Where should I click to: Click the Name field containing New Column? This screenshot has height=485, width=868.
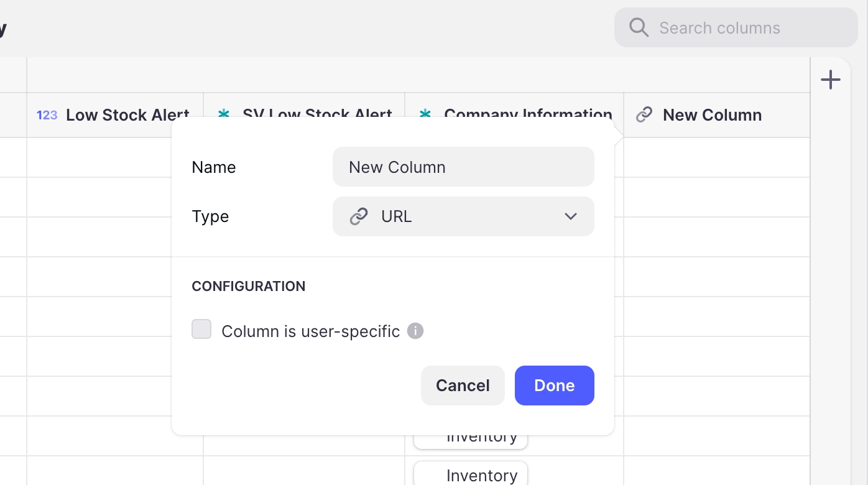tap(463, 167)
